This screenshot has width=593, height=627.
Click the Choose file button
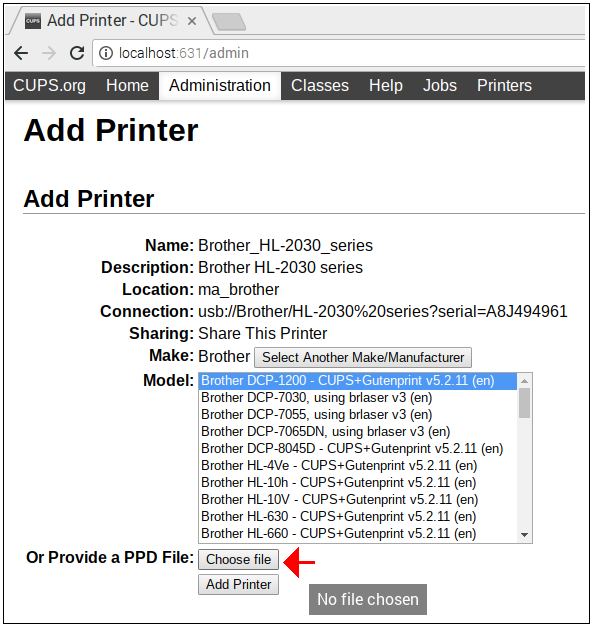tap(239, 559)
